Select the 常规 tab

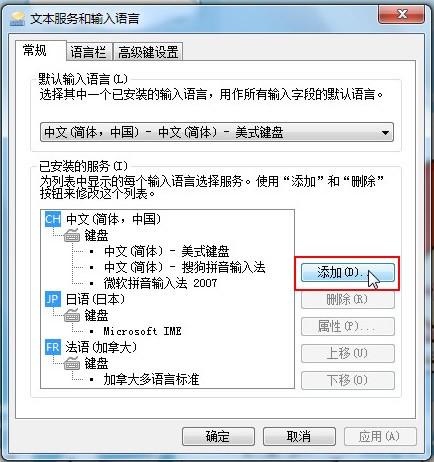(35, 51)
